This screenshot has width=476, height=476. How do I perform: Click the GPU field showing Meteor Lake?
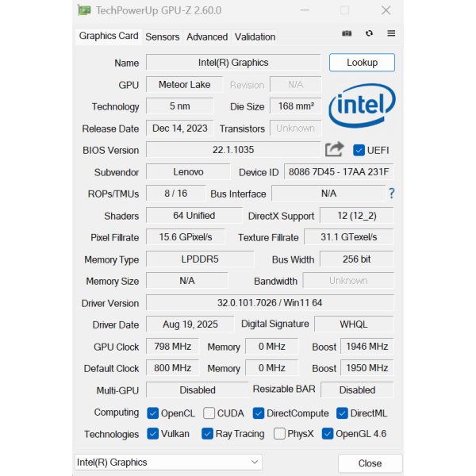tap(184, 84)
